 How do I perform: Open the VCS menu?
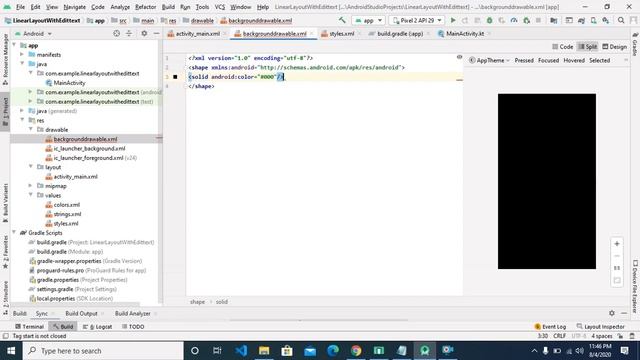[220, 7]
